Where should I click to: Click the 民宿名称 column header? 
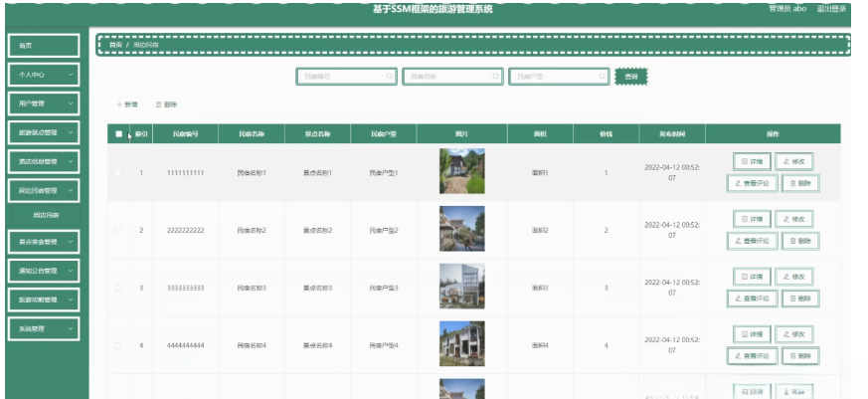[252, 133]
